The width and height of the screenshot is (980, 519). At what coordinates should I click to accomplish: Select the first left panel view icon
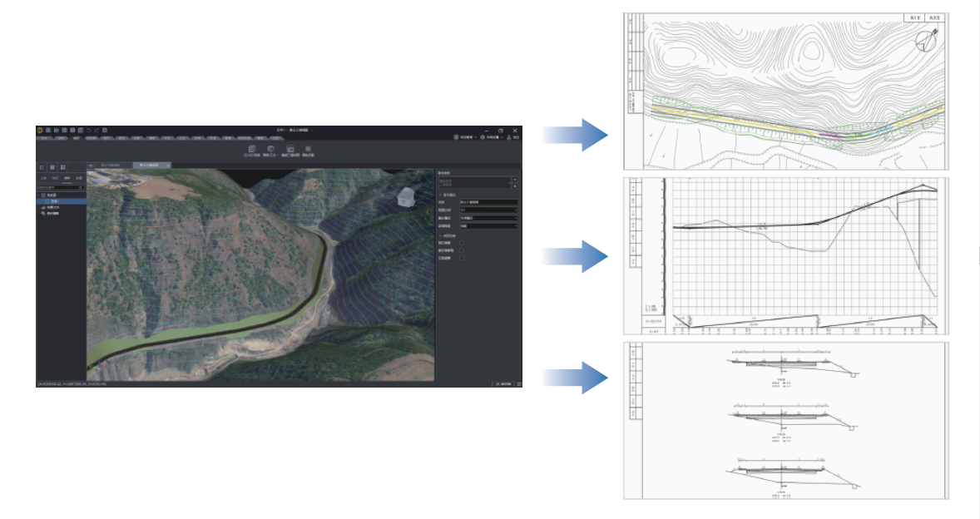42,167
